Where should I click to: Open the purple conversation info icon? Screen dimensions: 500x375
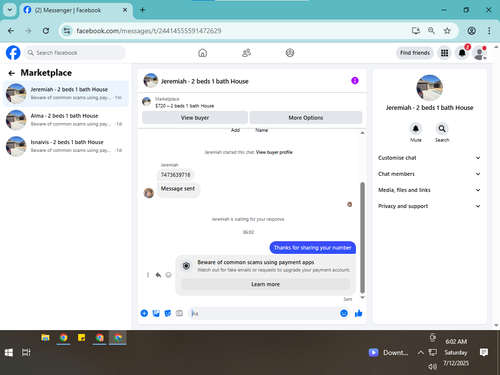(355, 80)
